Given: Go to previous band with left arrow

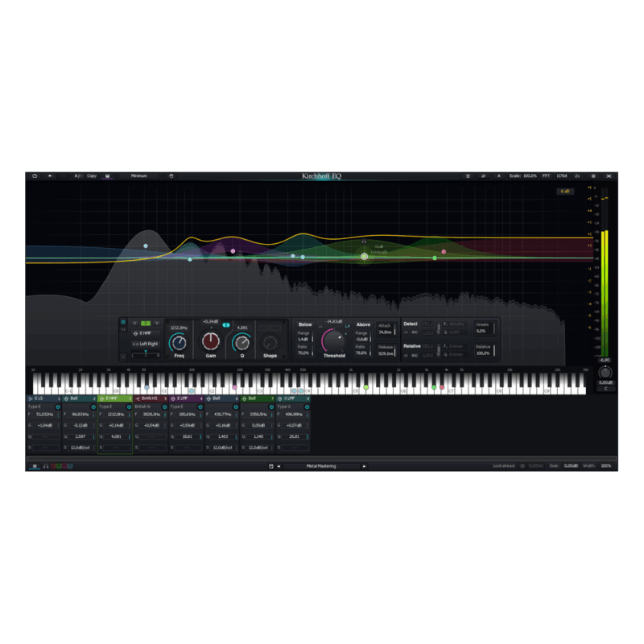Looking at the screenshot, I should [x=134, y=324].
